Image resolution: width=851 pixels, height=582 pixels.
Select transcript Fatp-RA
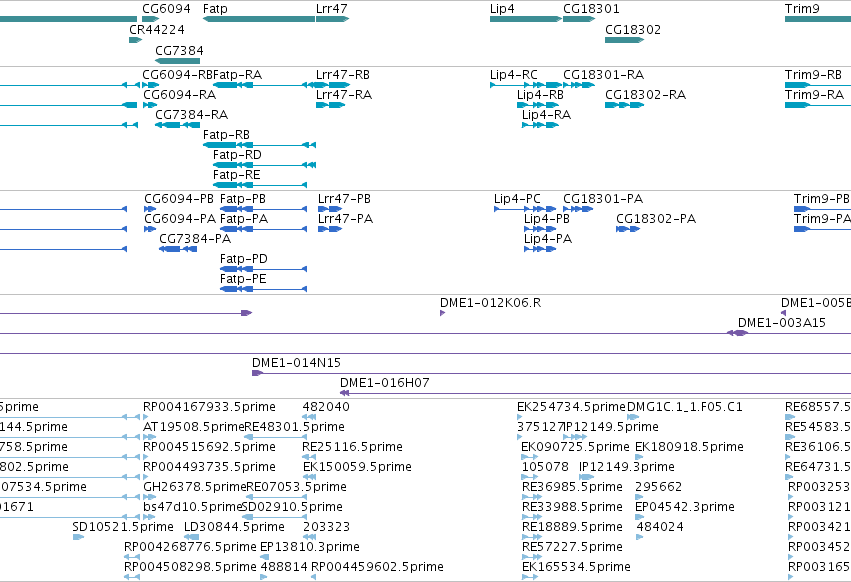click(x=263, y=85)
